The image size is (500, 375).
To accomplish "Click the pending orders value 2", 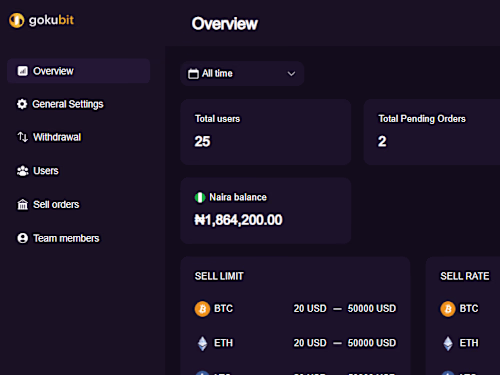I will (382, 141).
